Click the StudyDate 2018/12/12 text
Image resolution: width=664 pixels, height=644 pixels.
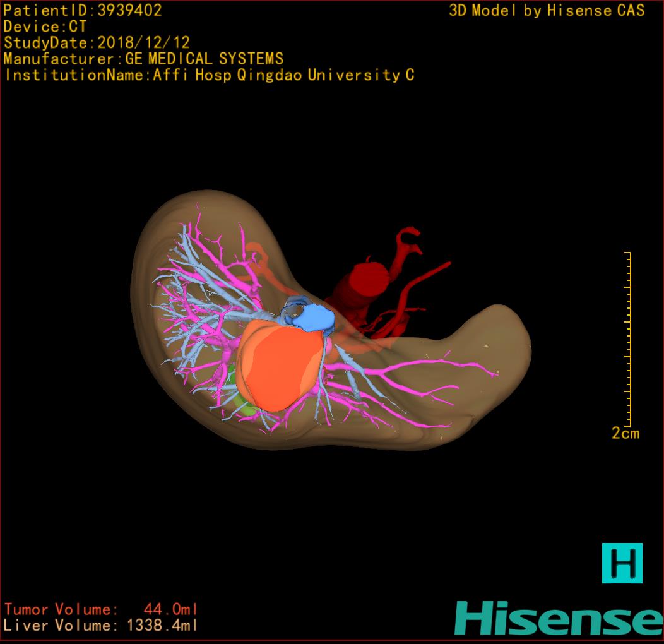[x=97, y=43]
